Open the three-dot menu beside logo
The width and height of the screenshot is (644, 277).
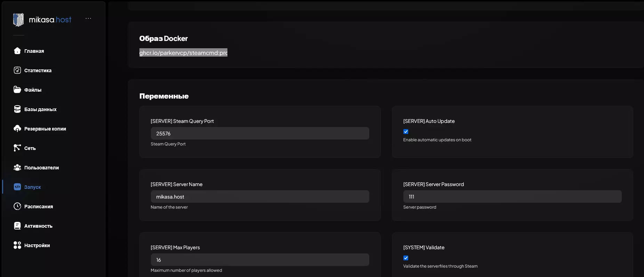pyautogui.click(x=88, y=18)
